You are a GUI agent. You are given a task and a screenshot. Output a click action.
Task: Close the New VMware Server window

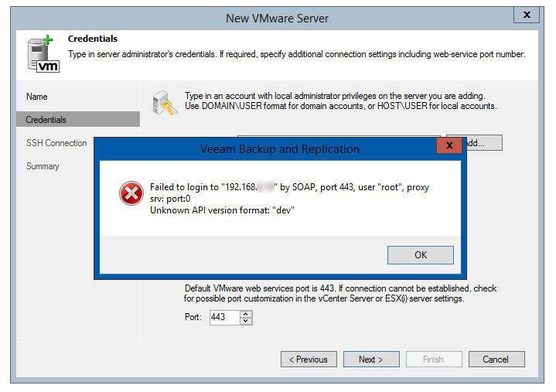pyautogui.click(x=527, y=15)
